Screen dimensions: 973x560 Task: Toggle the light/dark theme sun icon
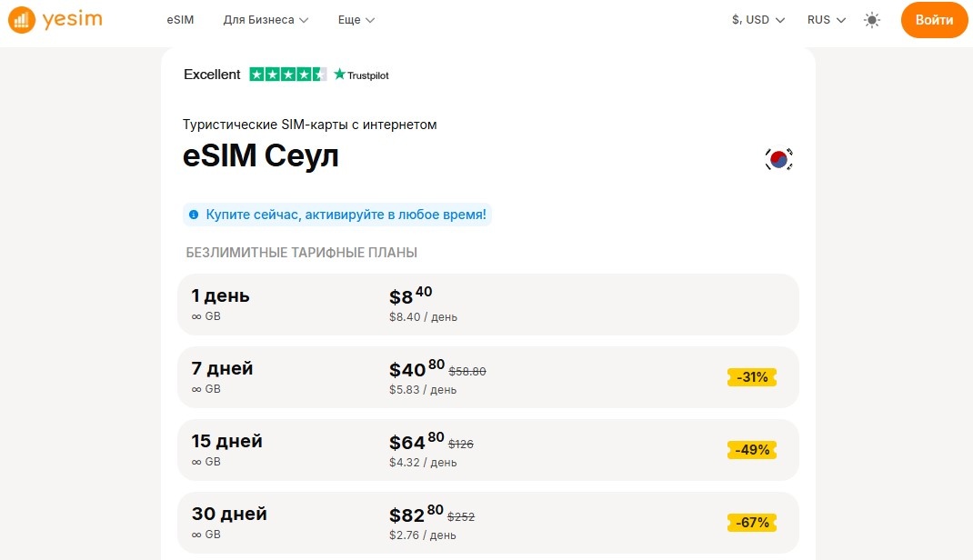[x=872, y=20]
